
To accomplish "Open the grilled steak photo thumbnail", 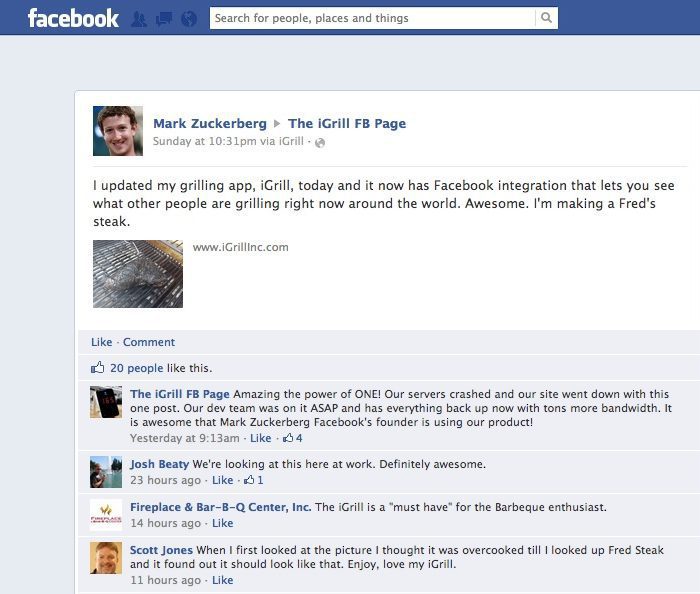I will 138,273.
